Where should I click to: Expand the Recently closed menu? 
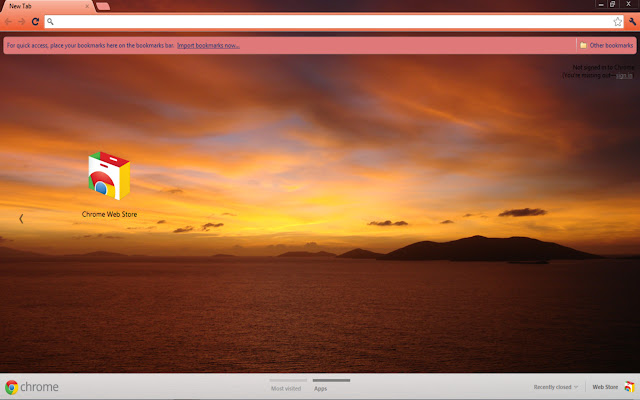555,387
